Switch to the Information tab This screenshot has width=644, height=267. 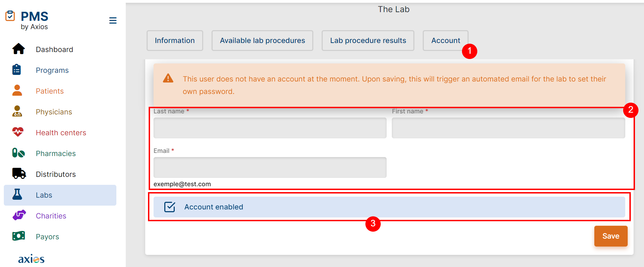point(175,41)
